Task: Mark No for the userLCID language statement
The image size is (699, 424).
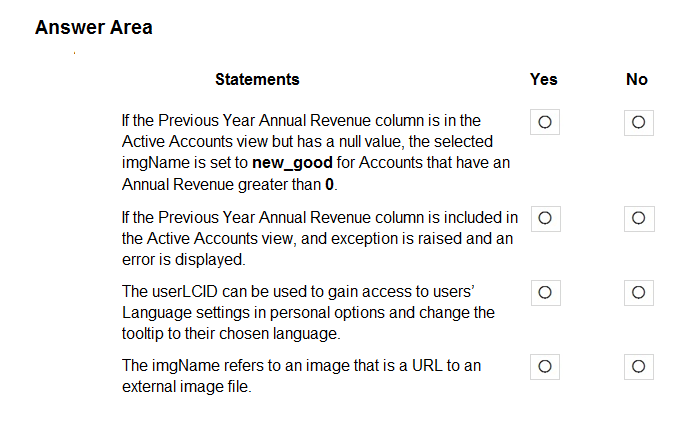Action: 638,292
